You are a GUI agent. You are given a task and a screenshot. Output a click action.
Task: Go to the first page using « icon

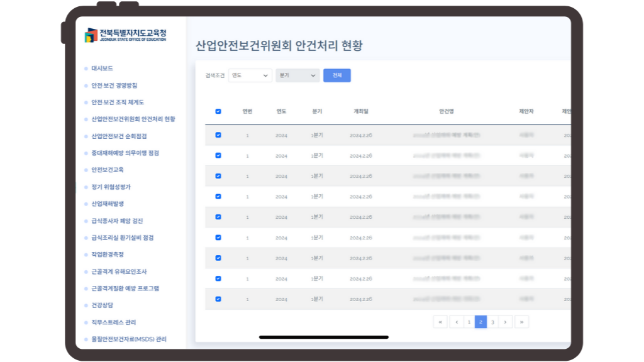click(x=440, y=322)
